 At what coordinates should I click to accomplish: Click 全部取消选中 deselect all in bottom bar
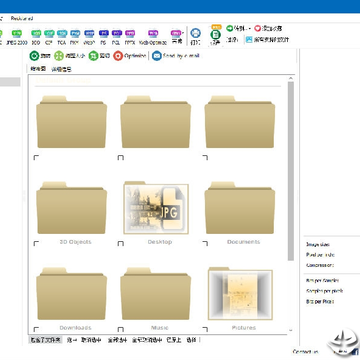point(147,340)
